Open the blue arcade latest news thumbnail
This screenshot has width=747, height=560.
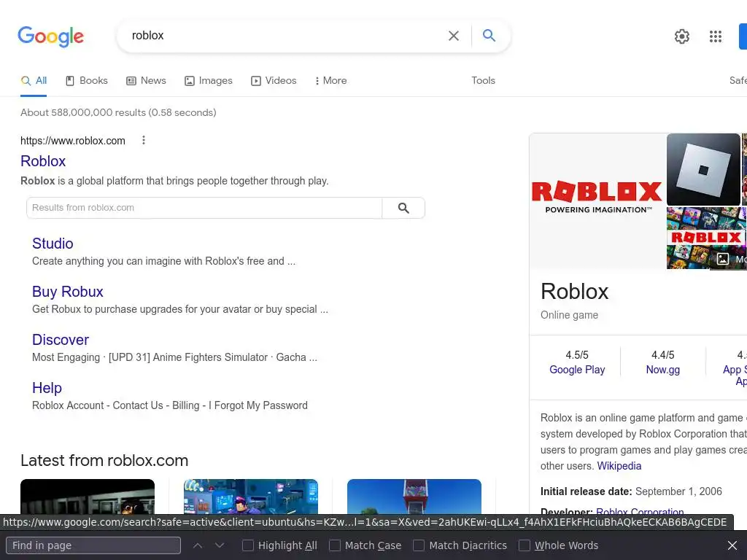(x=251, y=497)
